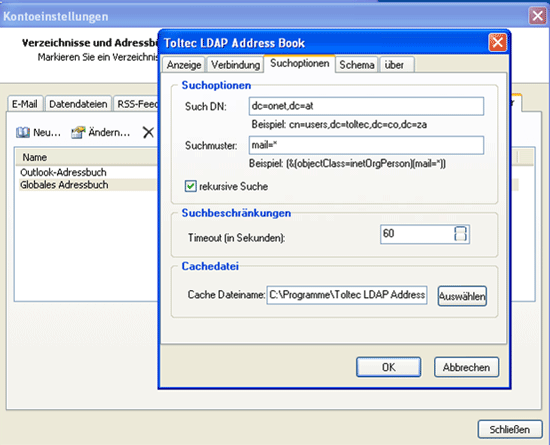Viewport: 550px width, 445px height.
Task: Select the Suchoptionen tab
Action: pos(300,63)
